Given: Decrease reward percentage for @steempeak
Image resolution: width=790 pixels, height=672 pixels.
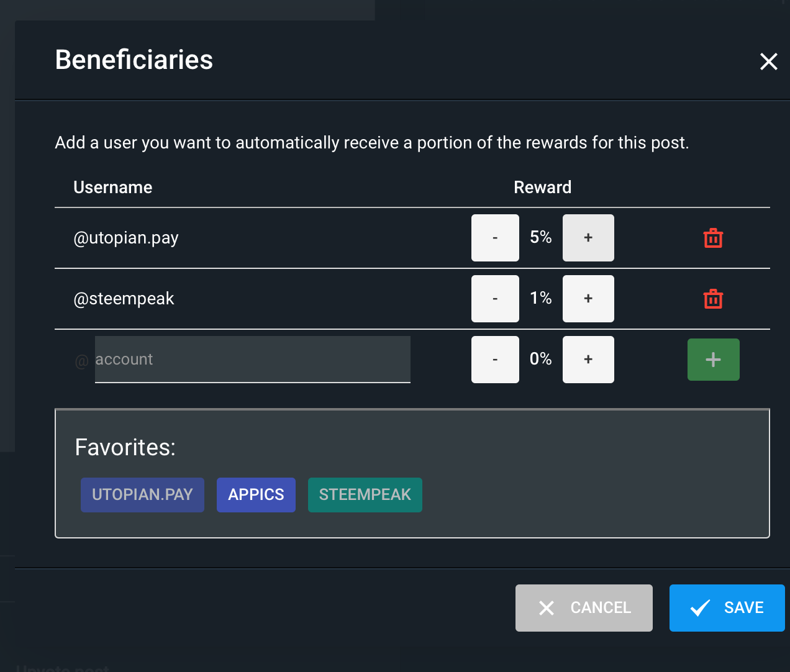Looking at the screenshot, I should point(495,299).
